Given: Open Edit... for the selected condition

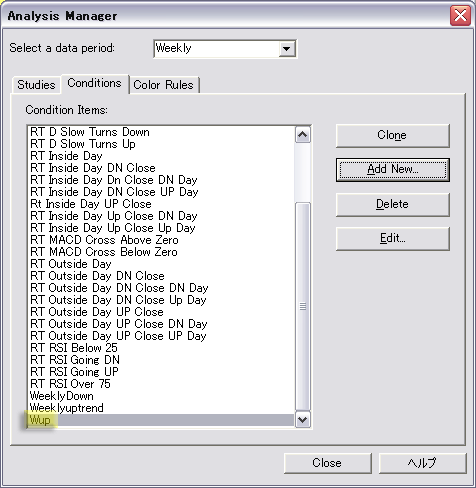Looking at the screenshot, I should point(392,238).
